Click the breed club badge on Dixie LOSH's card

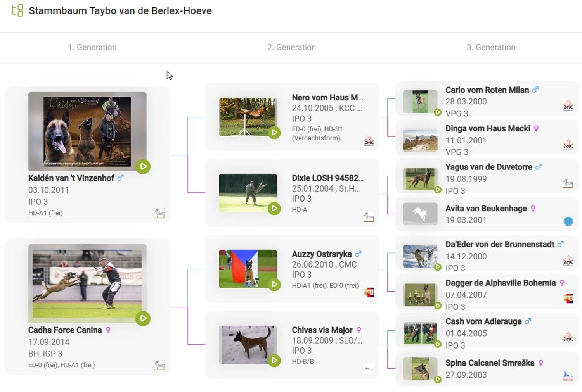(369, 217)
